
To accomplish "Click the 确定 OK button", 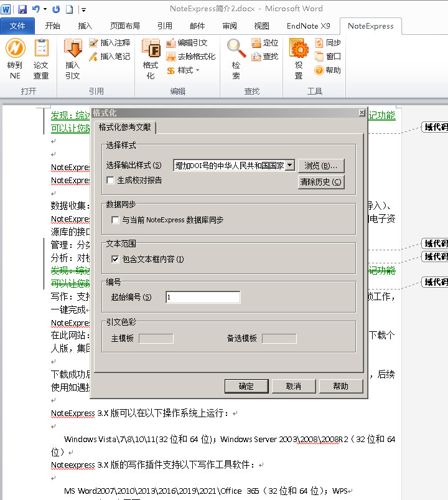I will (x=246, y=386).
